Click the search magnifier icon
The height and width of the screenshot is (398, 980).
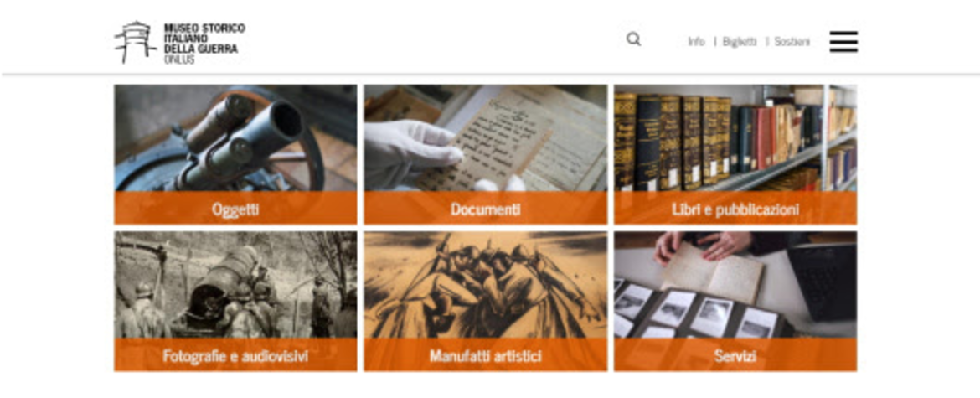[633, 40]
